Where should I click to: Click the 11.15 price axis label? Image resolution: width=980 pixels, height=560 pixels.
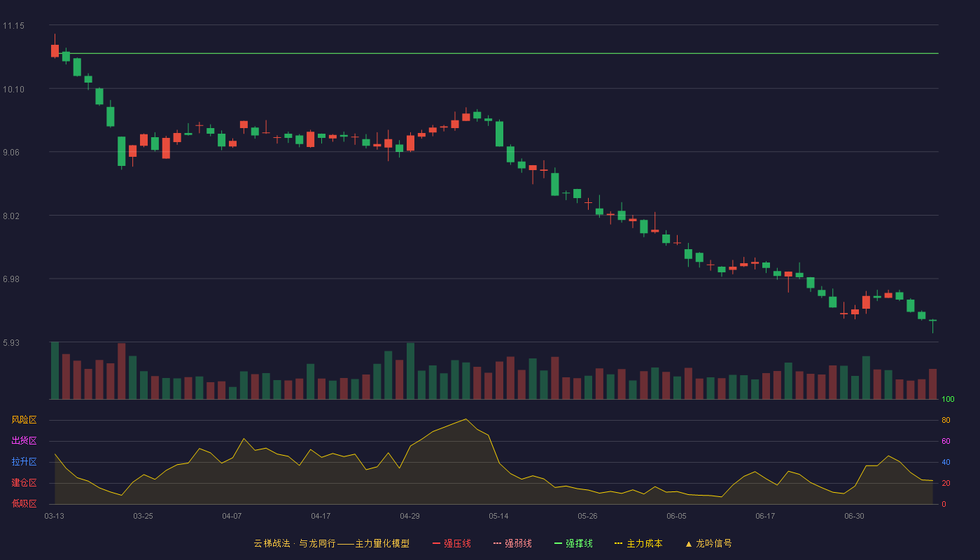pos(13,26)
